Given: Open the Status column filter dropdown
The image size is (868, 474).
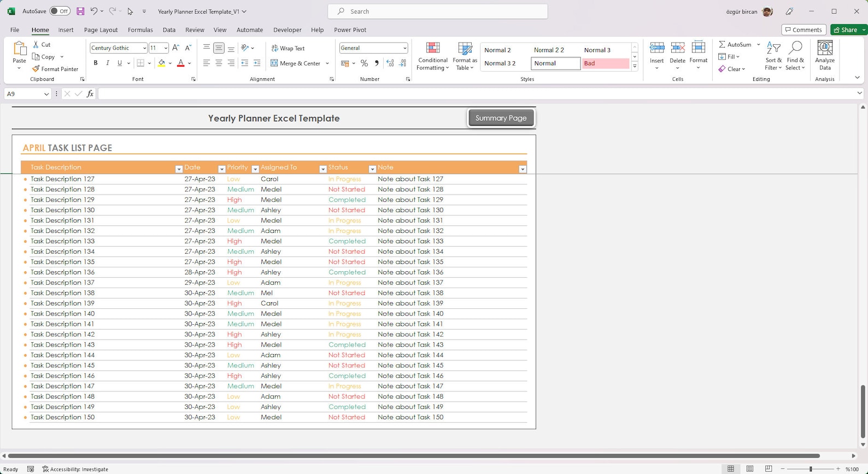Looking at the screenshot, I should pos(372,169).
